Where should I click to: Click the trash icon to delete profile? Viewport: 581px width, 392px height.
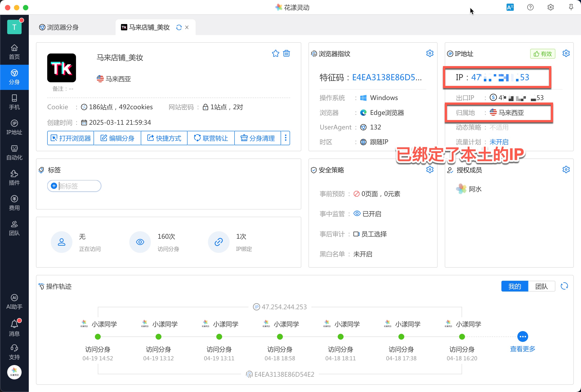tap(286, 53)
